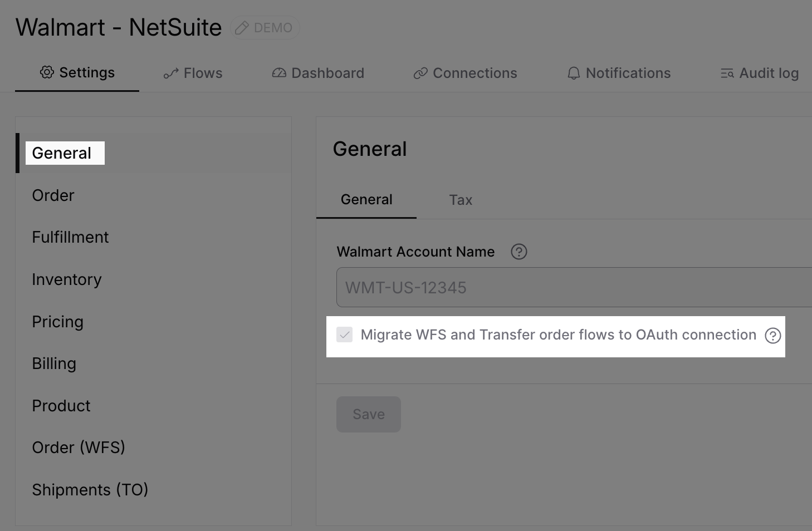Open Product settings in the sidebar
This screenshot has width=812, height=531.
[x=154, y=406]
